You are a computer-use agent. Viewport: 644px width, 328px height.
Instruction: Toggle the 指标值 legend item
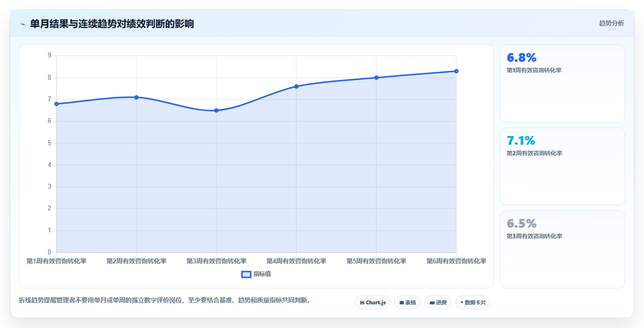point(256,274)
